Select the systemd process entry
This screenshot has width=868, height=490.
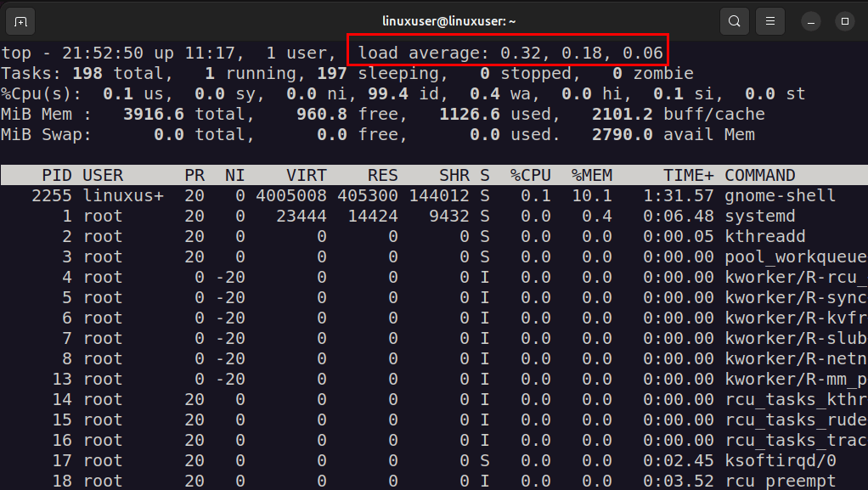(760, 217)
